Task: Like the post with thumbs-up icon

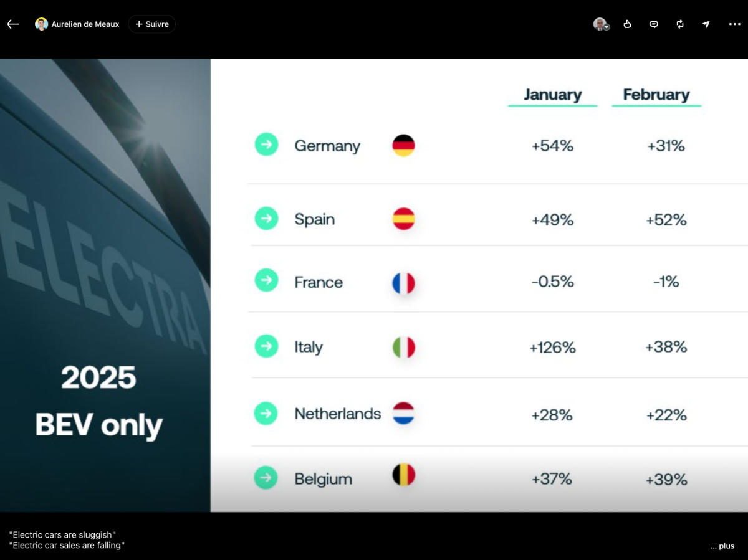Action: pos(627,24)
